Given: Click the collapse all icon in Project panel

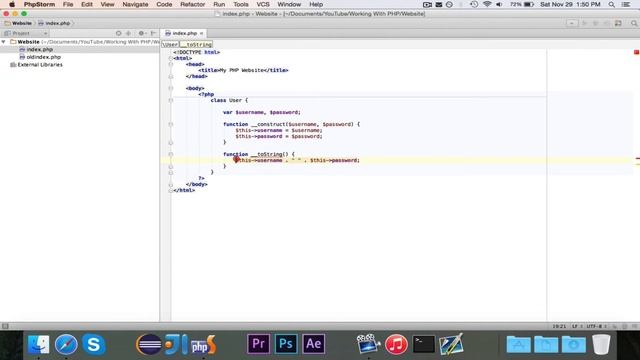Looking at the screenshot, I should (x=128, y=33).
